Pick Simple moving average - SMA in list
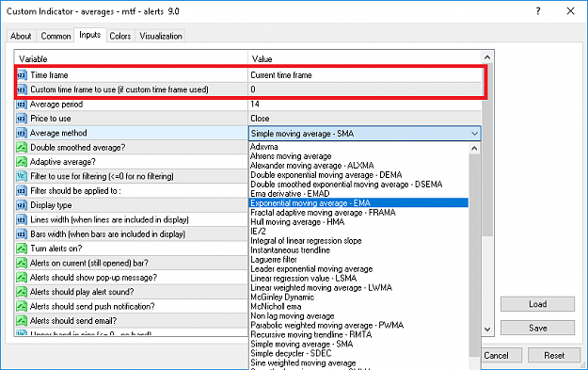Image resolution: width=588 pixels, height=370 pixels. 301,344
